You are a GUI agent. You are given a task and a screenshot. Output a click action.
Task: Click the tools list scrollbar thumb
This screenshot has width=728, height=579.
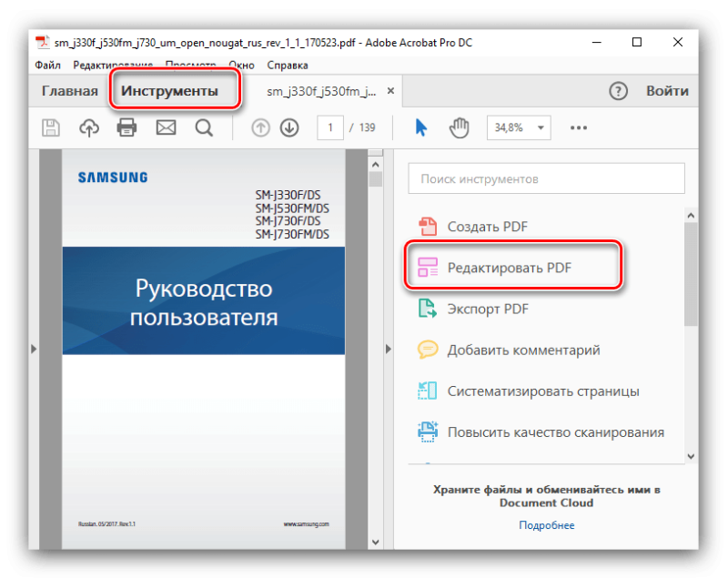tap(691, 274)
